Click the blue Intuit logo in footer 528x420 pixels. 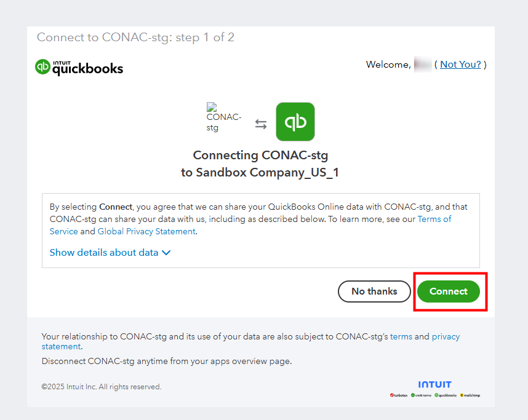434,384
